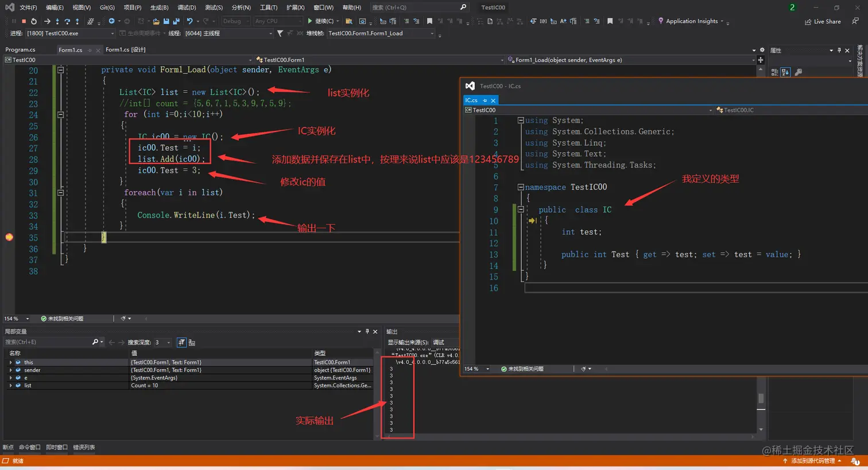This screenshot has height=470, width=868.
Task: Open the Debug configuration dropdown
Action: [x=237, y=21]
